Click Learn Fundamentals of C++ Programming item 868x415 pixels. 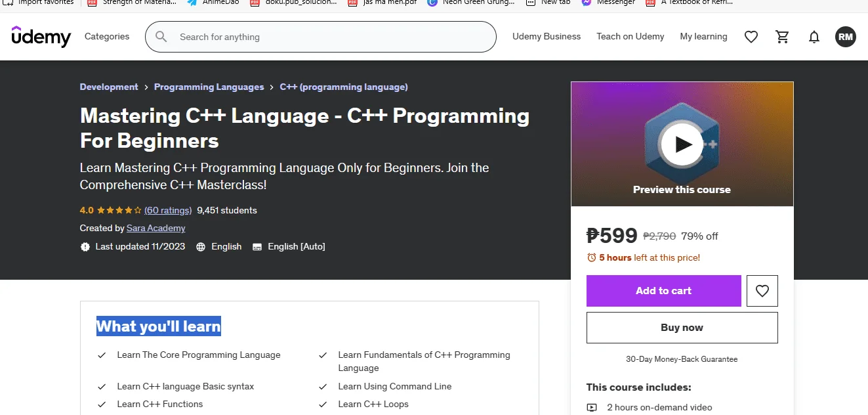424,362
